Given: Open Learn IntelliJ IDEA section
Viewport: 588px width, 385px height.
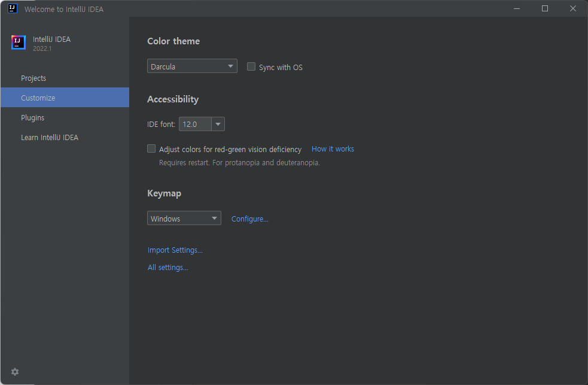Looking at the screenshot, I should click(65, 137).
